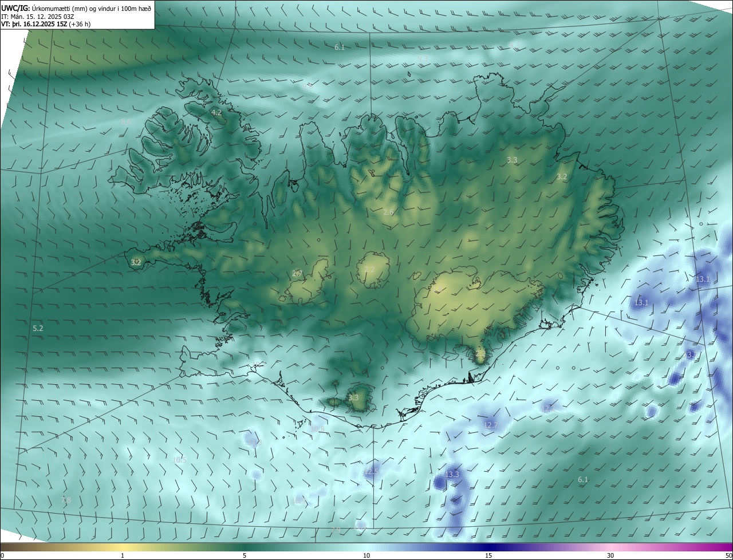Click the 4.2 value over the Westfjords

tap(216, 113)
